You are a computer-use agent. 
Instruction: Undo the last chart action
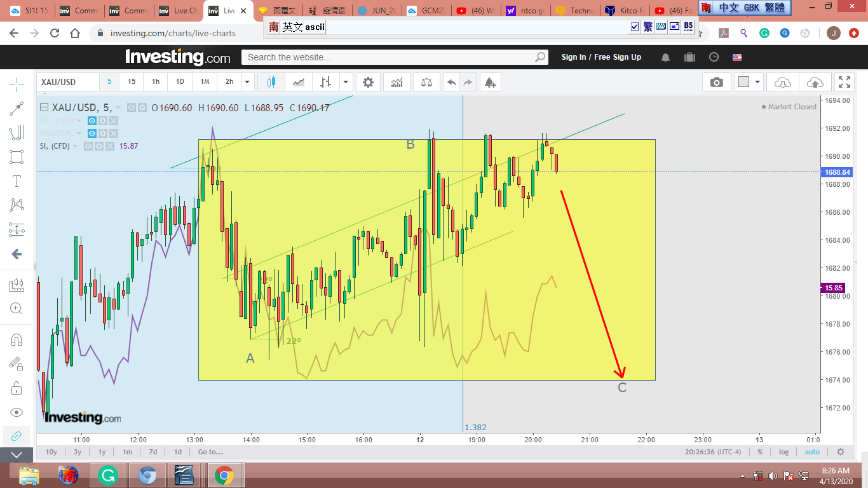451,82
